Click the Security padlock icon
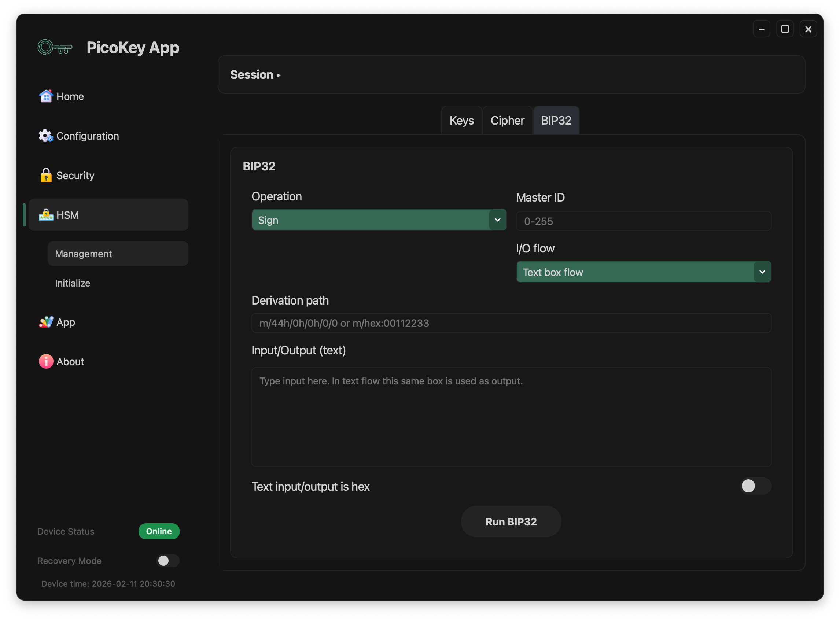This screenshot has width=840, height=620. 46,175
